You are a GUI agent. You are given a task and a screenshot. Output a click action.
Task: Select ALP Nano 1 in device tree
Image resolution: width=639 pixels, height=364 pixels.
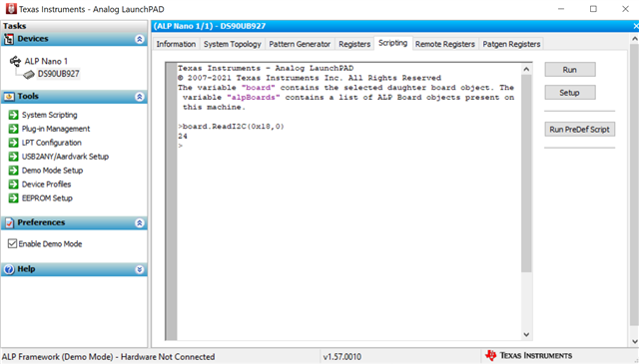[46, 61]
